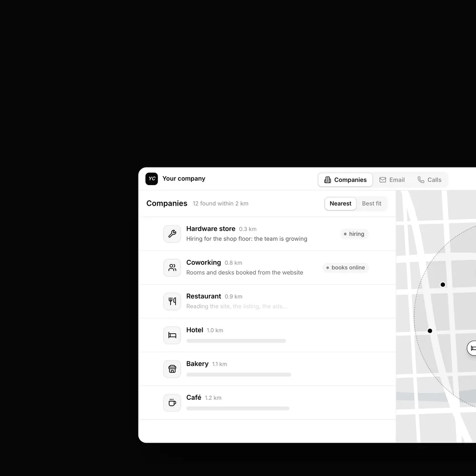The height and width of the screenshot is (476, 476).
Task: Click the books online tag on Coworking
Action: tap(346, 268)
